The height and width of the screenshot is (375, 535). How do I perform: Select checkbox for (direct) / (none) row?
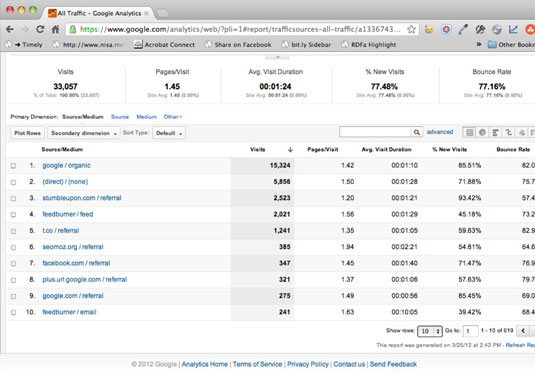[x=13, y=182]
